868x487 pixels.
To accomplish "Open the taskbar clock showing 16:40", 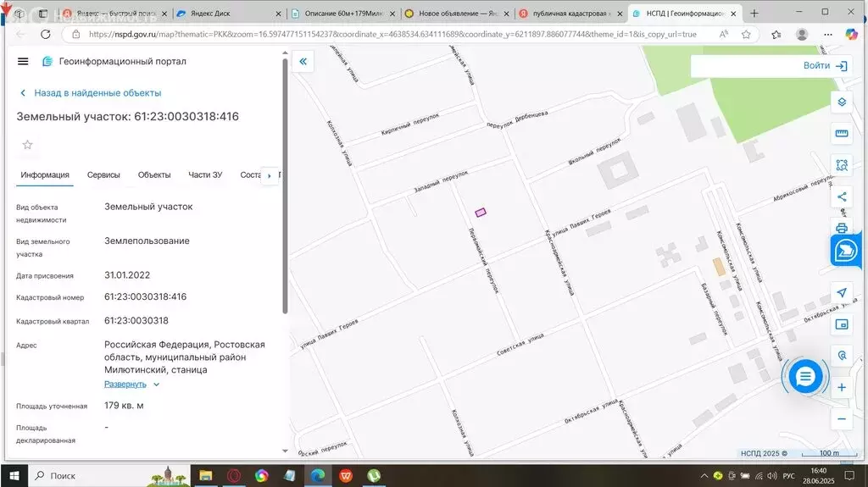I will coord(818,476).
